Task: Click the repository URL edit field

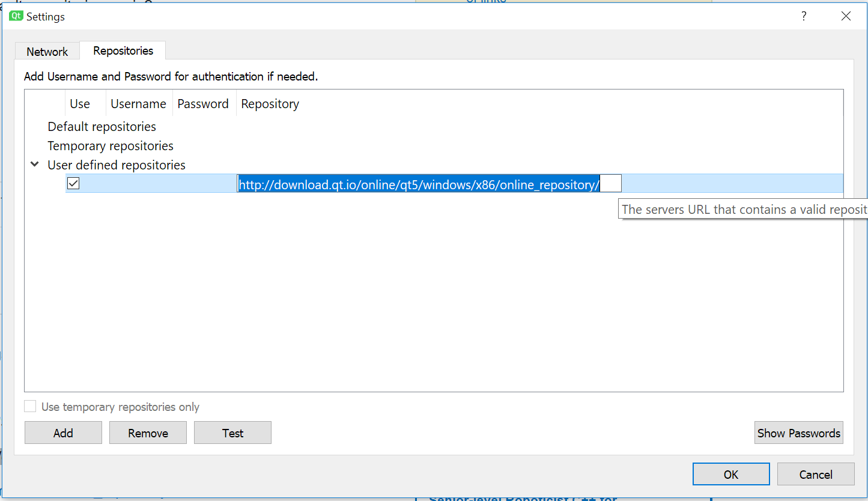Action: [429, 184]
